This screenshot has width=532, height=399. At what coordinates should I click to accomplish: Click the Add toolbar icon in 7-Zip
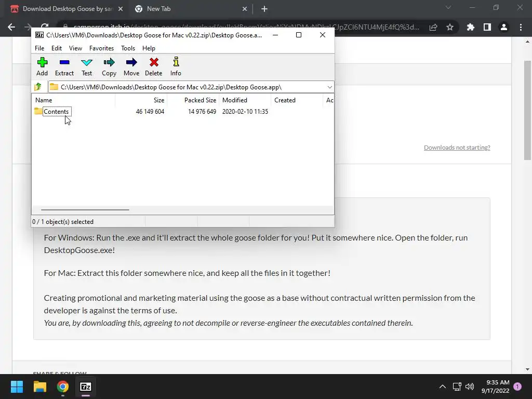click(42, 66)
